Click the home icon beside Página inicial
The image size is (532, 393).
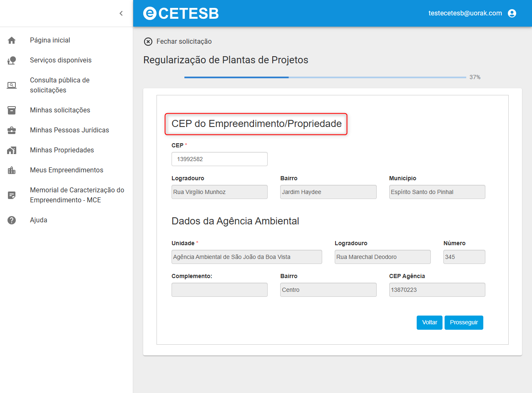[12, 40]
